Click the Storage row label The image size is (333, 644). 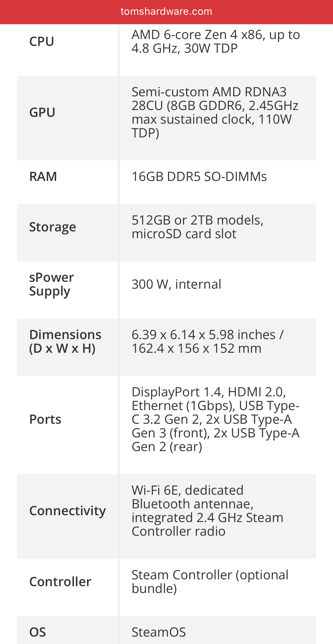coord(53,227)
